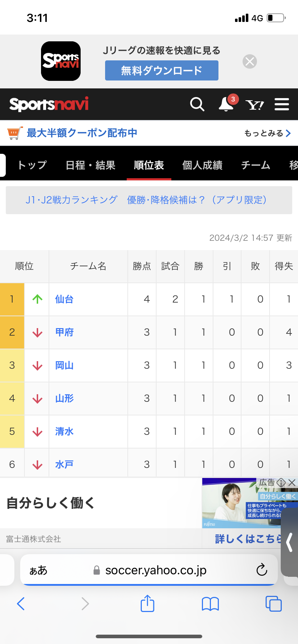Tap the Sportsnavi app icon in banner
Image resolution: width=298 pixels, height=644 pixels.
click(x=61, y=61)
